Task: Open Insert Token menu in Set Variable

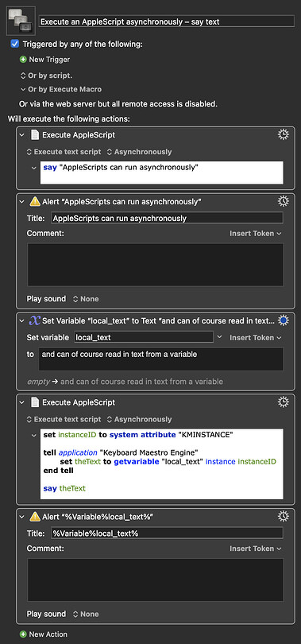Action: tap(256, 338)
